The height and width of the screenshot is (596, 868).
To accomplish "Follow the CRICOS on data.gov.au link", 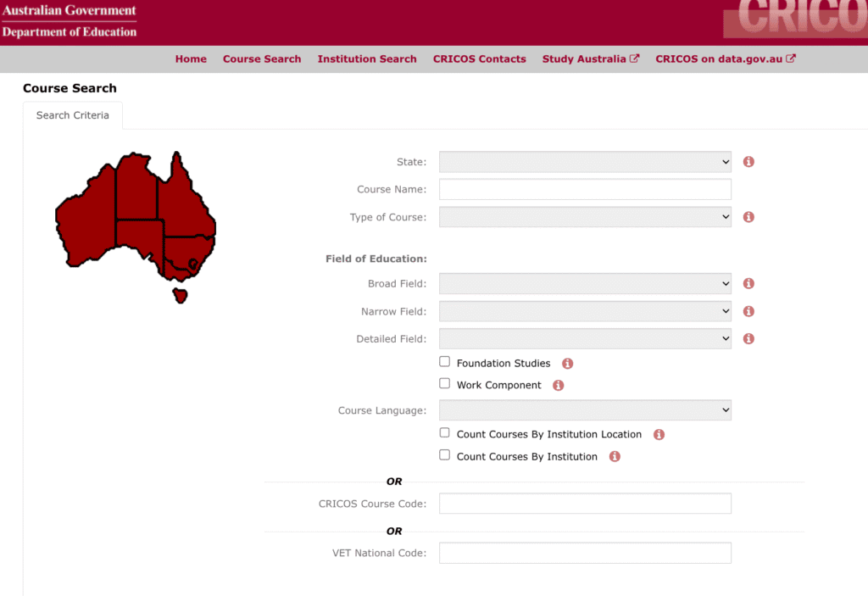I will 726,58.
